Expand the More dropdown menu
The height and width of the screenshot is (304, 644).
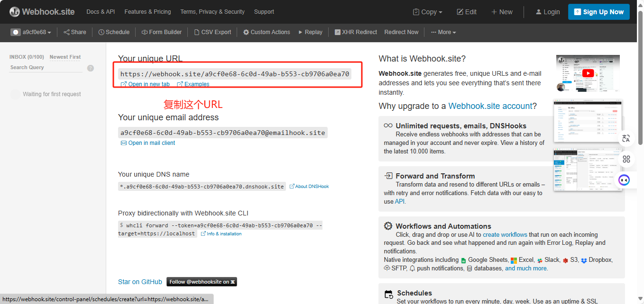click(x=443, y=32)
